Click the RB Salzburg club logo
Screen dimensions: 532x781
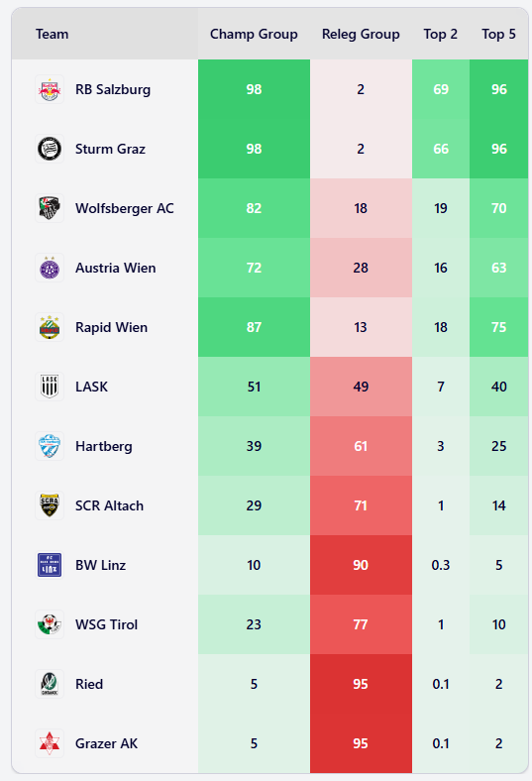(50, 89)
